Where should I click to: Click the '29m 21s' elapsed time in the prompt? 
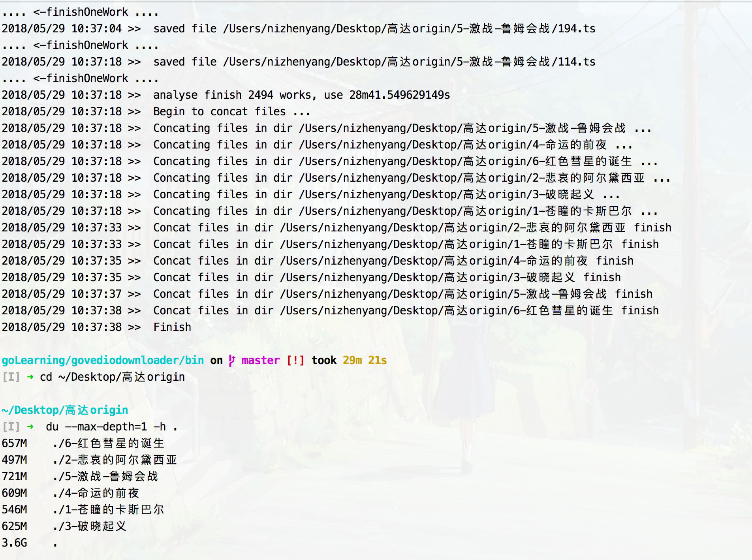click(365, 361)
